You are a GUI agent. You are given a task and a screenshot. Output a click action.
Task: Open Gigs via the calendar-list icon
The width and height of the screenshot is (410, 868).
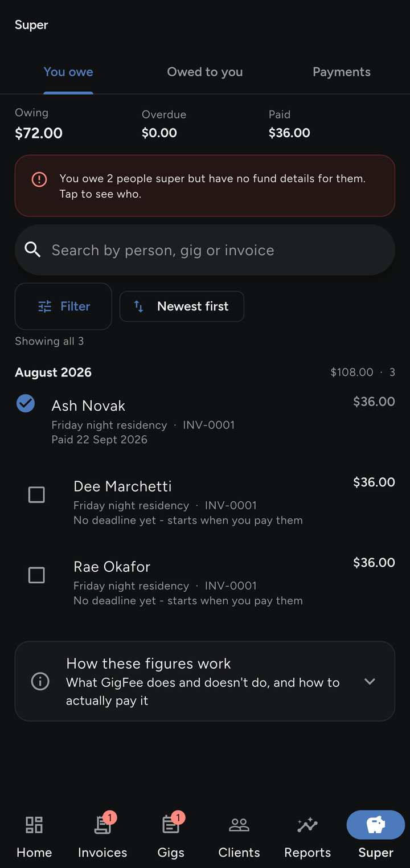[171, 825]
